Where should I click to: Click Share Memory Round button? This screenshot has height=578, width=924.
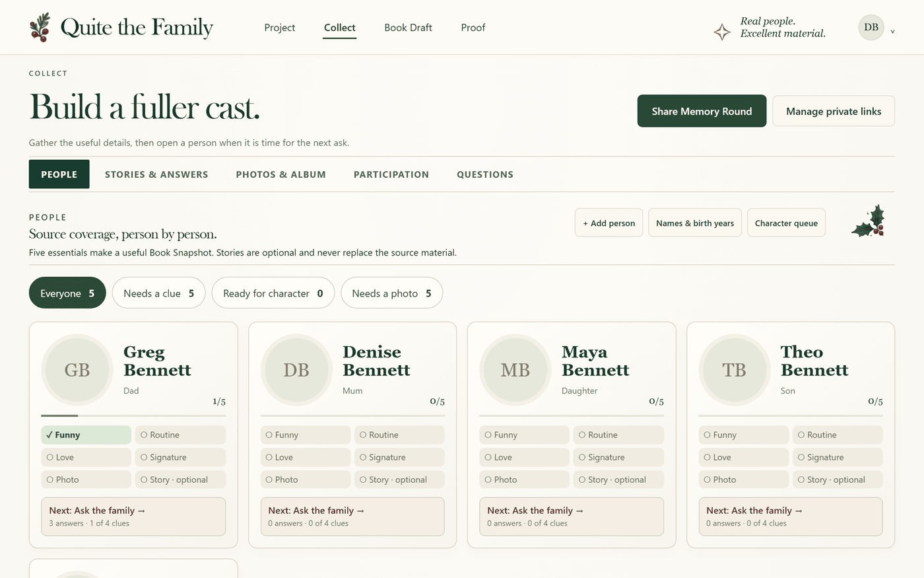pos(702,111)
